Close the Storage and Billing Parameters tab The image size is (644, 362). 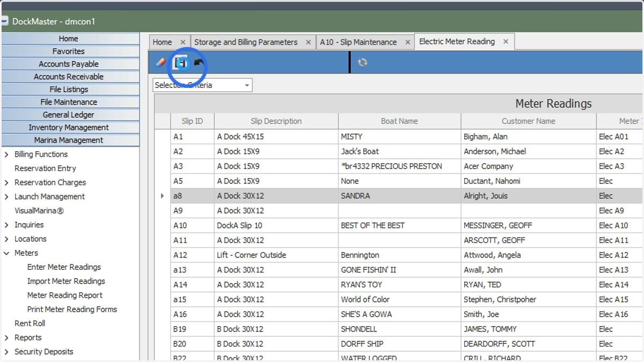tap(309, 42)
